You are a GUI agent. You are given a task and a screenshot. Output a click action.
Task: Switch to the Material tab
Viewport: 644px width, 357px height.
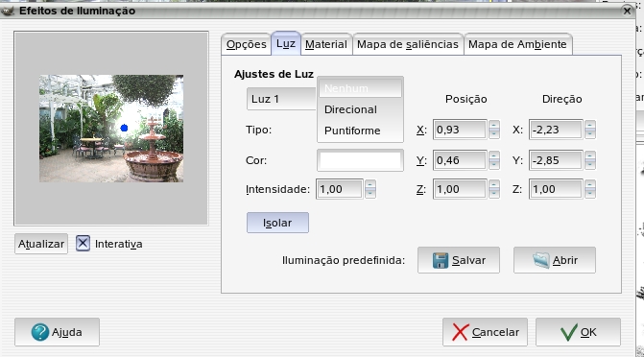coord(326,44)
